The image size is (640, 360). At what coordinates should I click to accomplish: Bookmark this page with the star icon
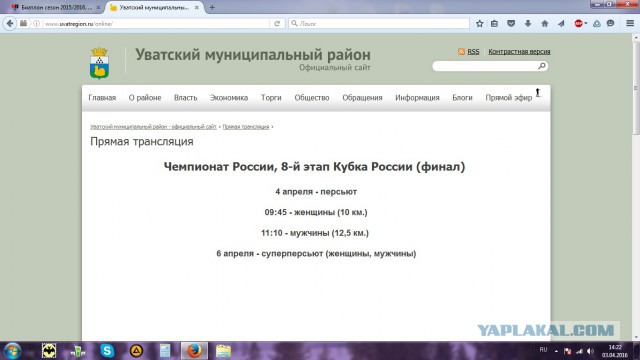(x=480, y=24)
